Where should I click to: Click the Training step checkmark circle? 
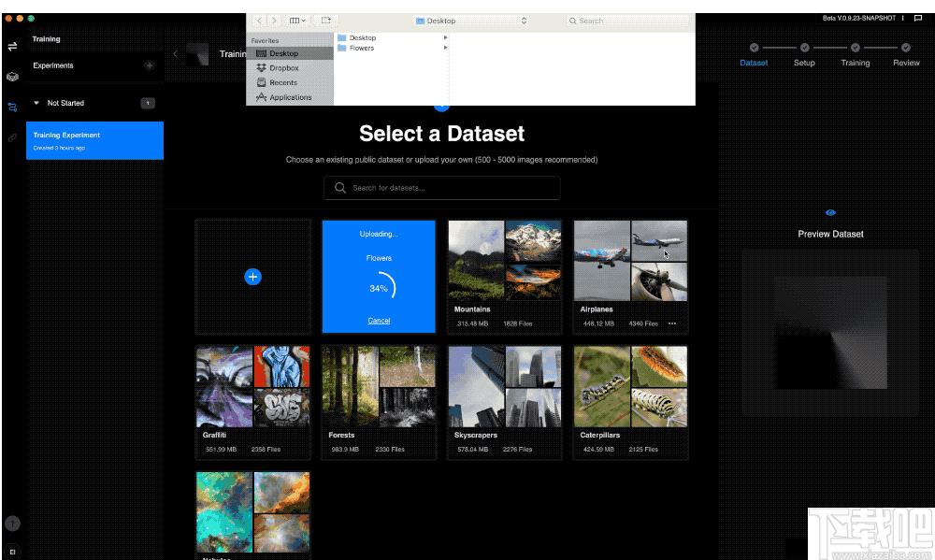856,48
